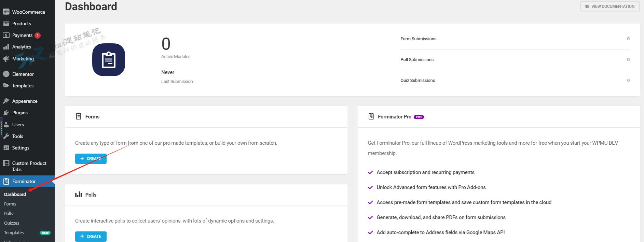Open the Settings menu
The image size is (644, 242).
click(27, 148)
